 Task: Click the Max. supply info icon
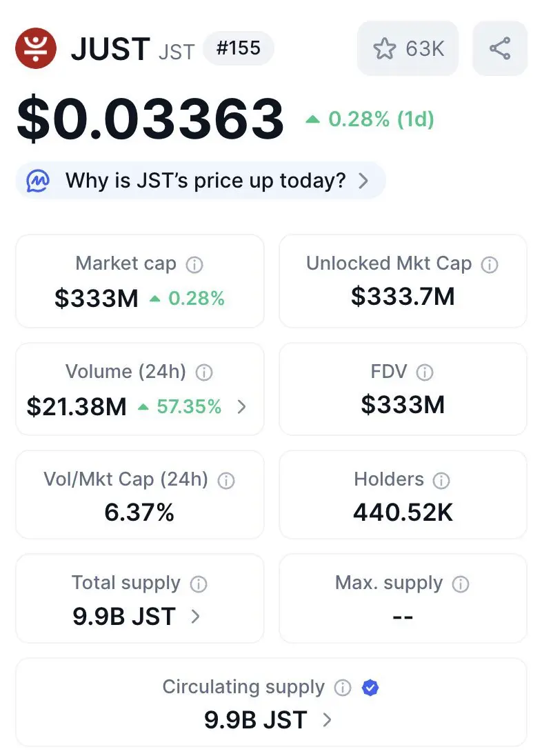tap(460, 584)
